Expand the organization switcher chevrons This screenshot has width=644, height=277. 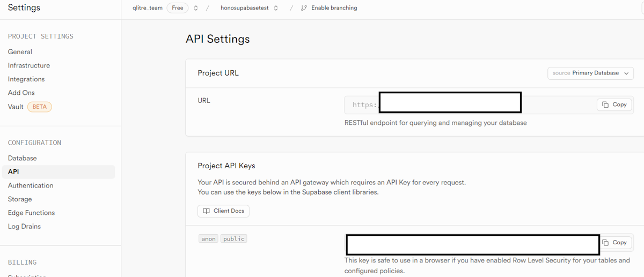pos(196,8)
